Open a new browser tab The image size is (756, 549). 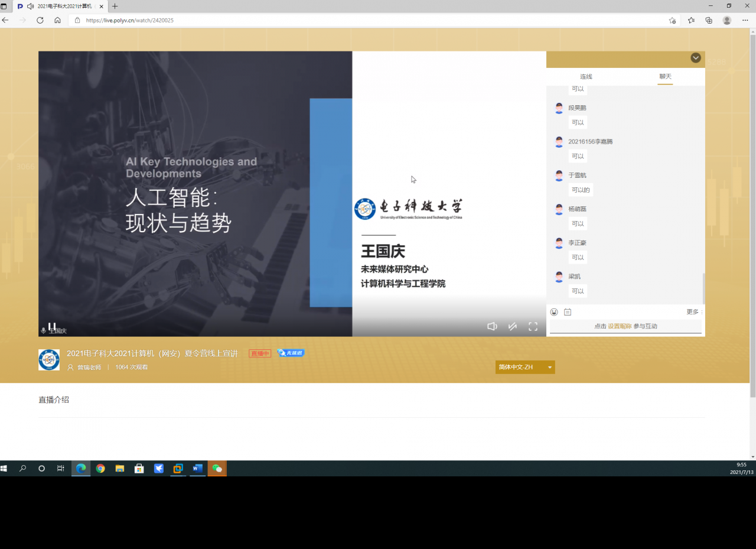[115, 6]
